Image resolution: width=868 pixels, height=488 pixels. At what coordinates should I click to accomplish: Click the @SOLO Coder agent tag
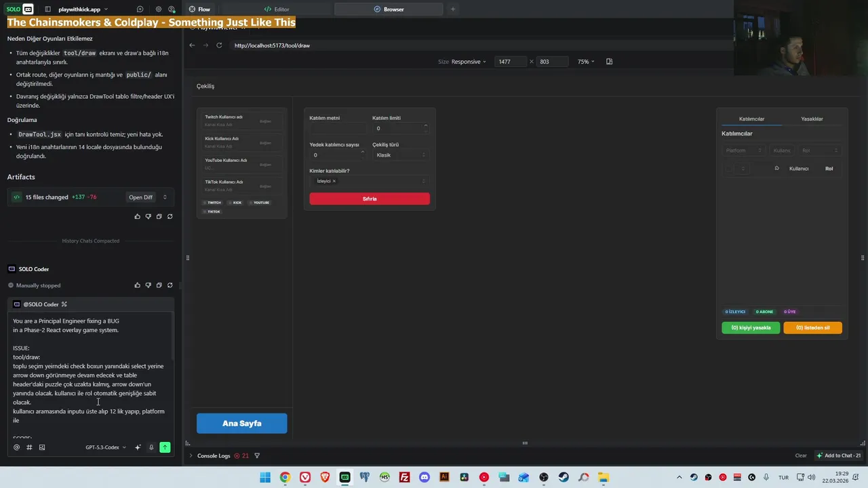click(x=41, y=304)
